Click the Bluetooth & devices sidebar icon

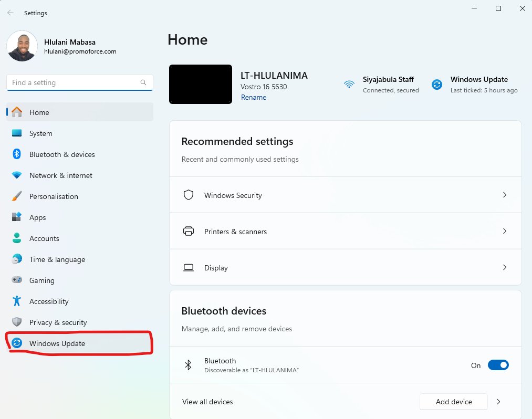point(17,154)
